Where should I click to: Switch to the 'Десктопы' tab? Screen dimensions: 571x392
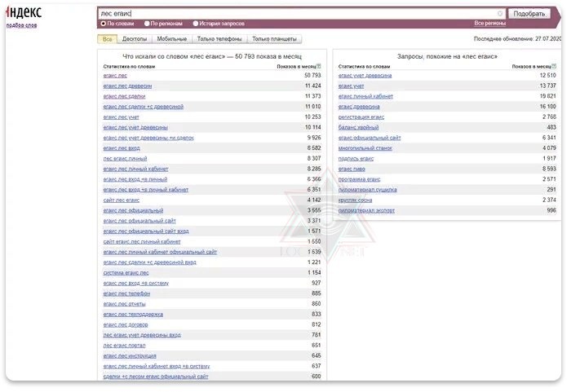tap(135, 39)
